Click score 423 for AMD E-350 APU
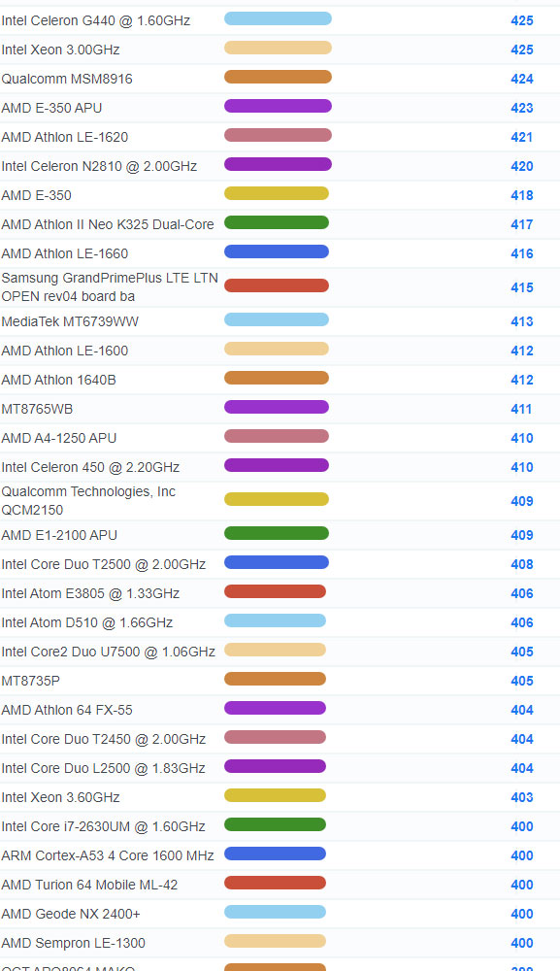The image size is (560, 971). 521,108
